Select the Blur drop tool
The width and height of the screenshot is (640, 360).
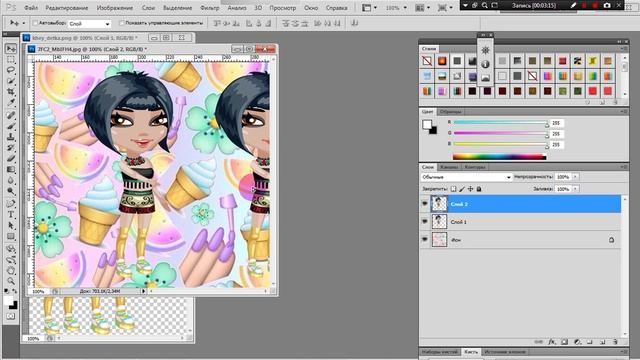pos(11,180)
